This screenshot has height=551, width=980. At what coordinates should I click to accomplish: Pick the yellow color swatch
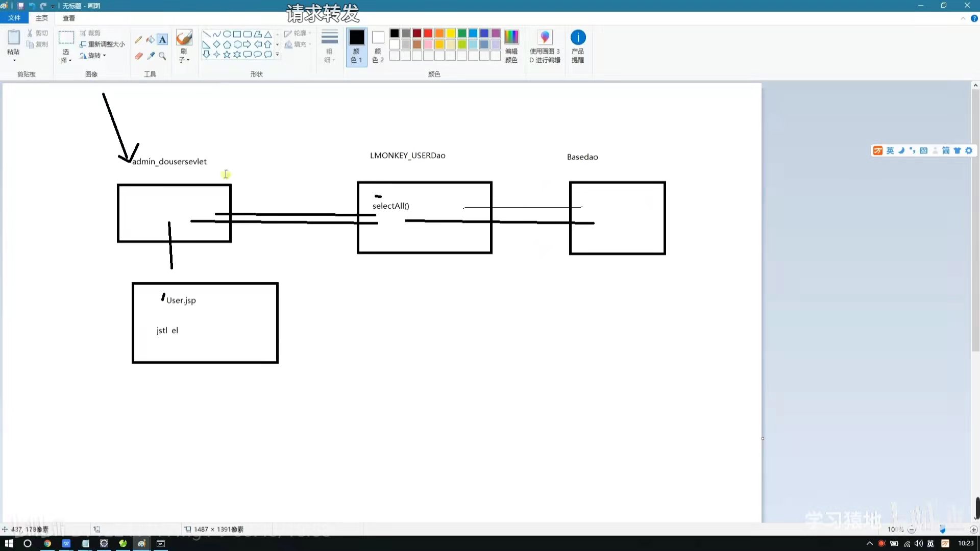(x=451, y=33)
